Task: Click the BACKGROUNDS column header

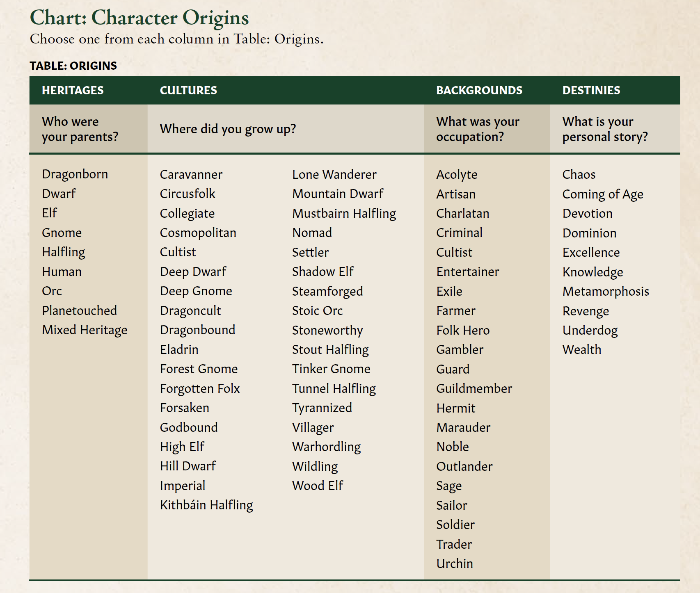Action: coord(479,90)
